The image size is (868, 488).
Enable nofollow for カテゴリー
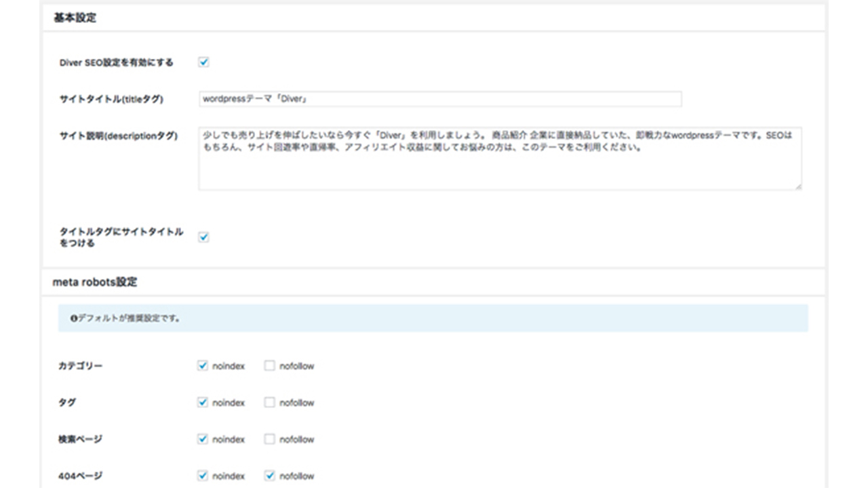(270, 366)
